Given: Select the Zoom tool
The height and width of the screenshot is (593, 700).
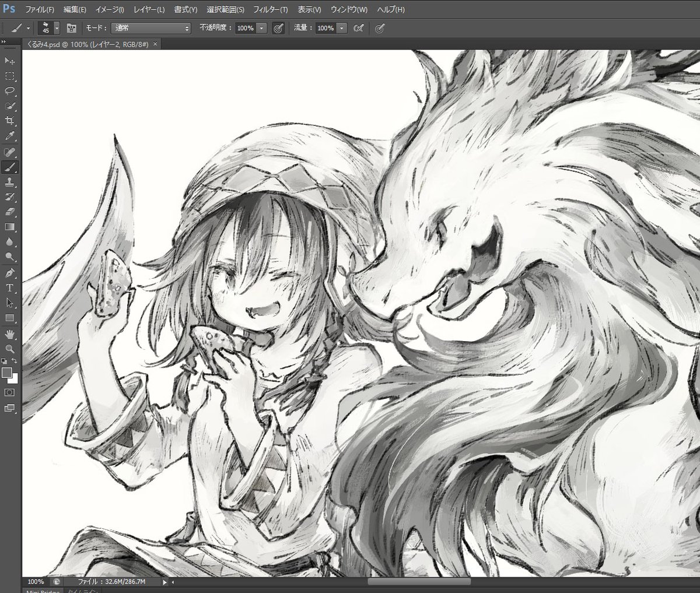Looking at the screenshot, I should [x=10, y=349].
